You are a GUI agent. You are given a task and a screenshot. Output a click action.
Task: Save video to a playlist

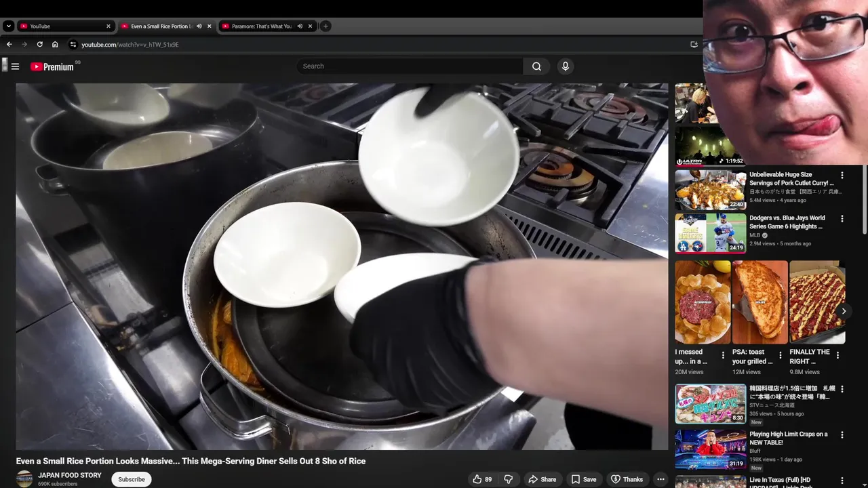[x=584, y=479]
